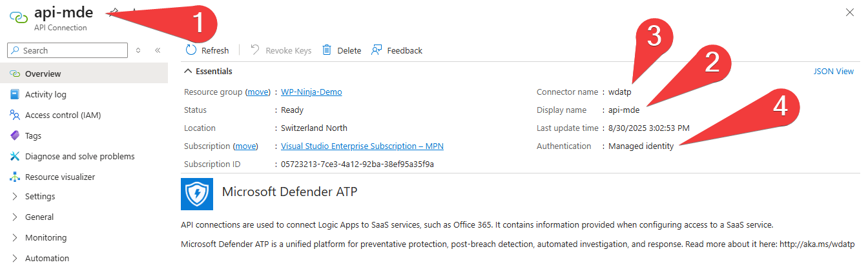Expand the Automation menu group
This screenshot has height=267, width=868.
click(x=46, y=259)
